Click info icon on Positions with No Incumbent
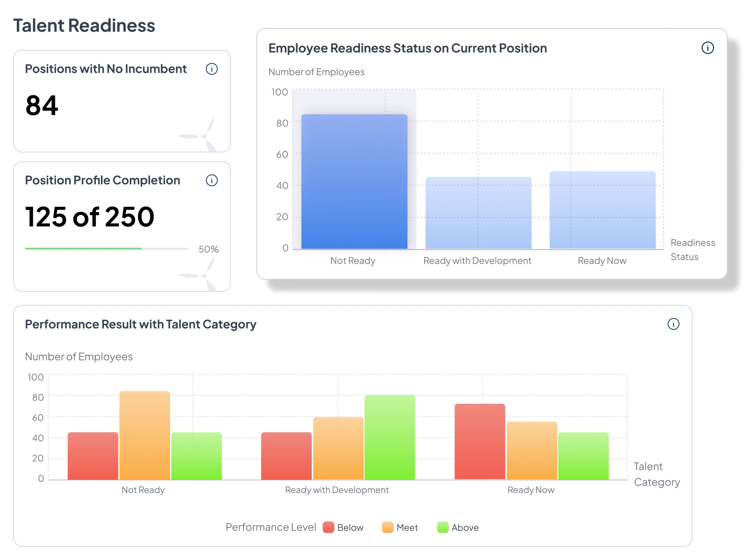Image resolution: width=745 pixels, height=560 pixels. click(212, 69)
